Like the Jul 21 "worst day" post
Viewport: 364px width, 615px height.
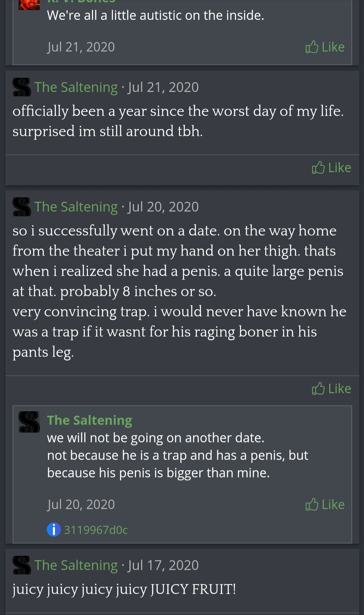331,167
